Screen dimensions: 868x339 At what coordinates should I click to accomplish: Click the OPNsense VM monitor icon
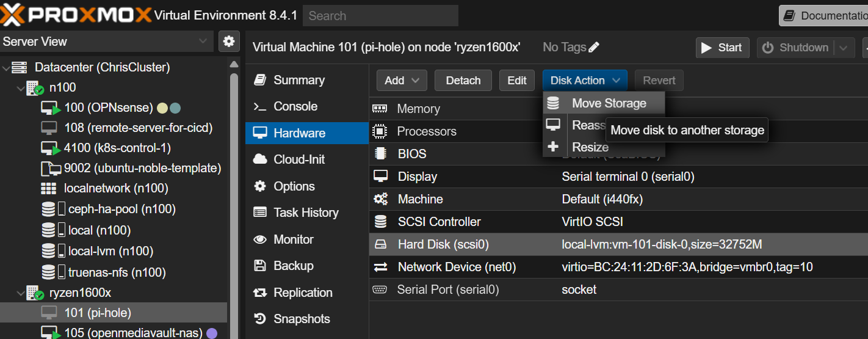tap(51, 108)
